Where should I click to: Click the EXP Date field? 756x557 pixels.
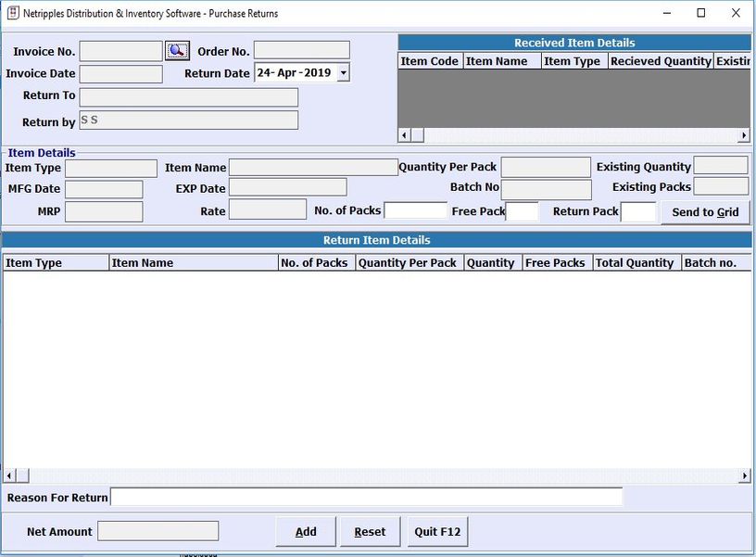tap(288, 187)
